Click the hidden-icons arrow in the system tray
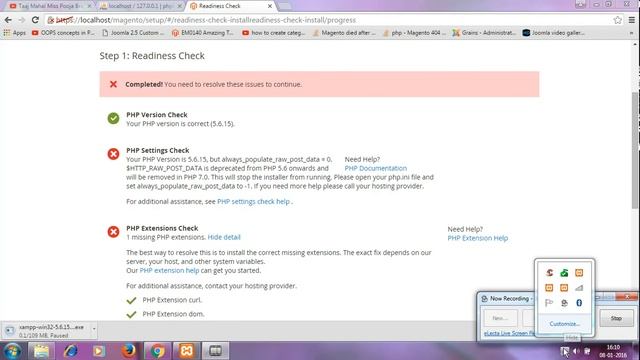Screen dimensions: 640x360 (564, 351)
